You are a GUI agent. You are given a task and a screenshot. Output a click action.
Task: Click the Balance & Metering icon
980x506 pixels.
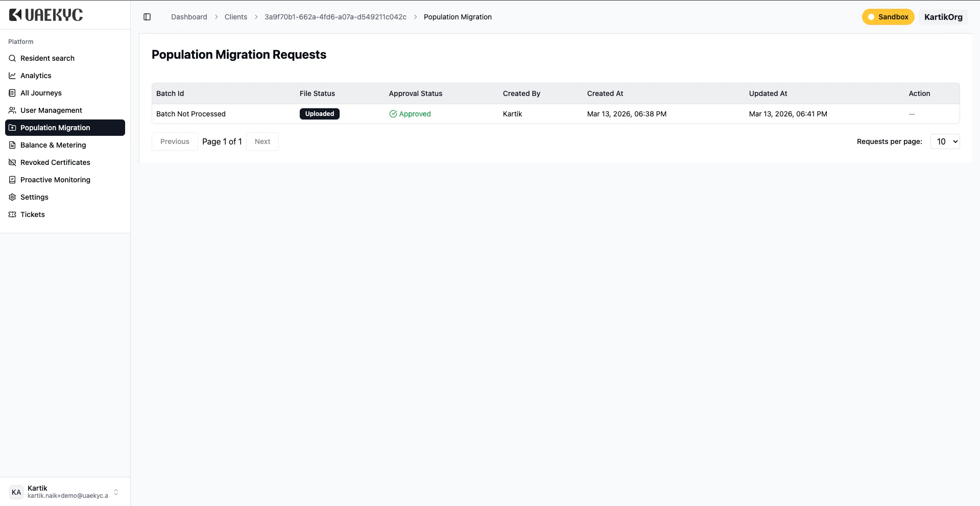pos(11,144)
